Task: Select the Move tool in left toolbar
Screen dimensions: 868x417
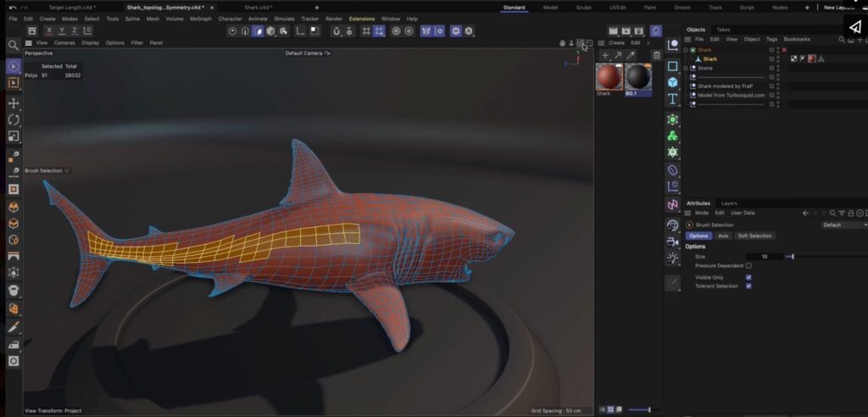Action: (x=14, y=103)
